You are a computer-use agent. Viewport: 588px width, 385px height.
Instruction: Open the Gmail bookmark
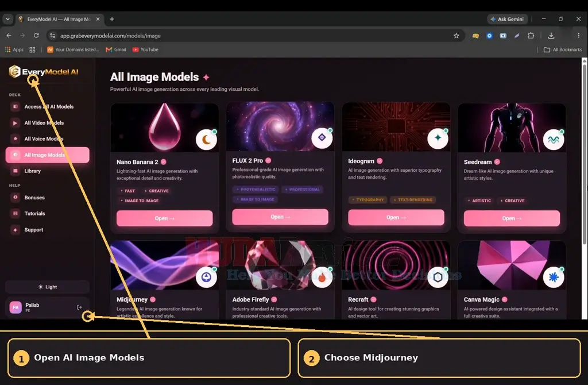(116, 49)
